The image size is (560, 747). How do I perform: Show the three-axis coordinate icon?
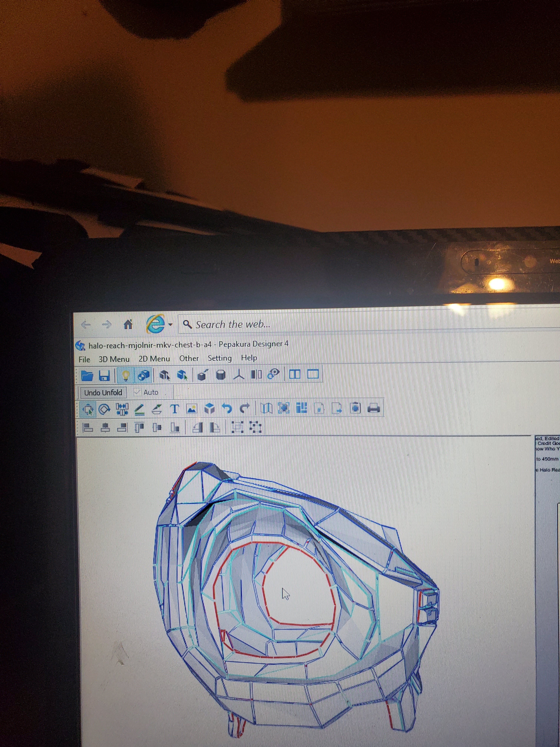(239, 374)
